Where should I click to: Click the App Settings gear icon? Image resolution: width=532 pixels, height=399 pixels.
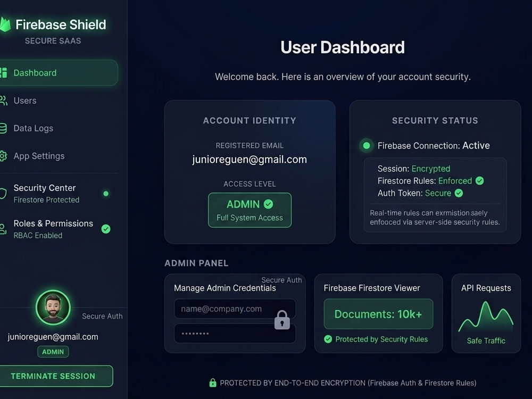(3, 156)
